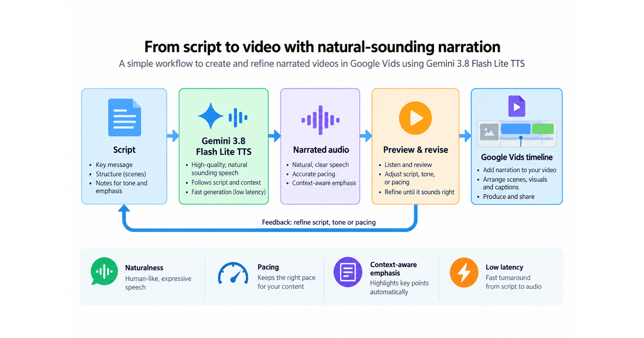Click 'Adjust script, tone, or pacing' bullet
Image resolution: width=644 pixels, height=338 pixels.
410,178
